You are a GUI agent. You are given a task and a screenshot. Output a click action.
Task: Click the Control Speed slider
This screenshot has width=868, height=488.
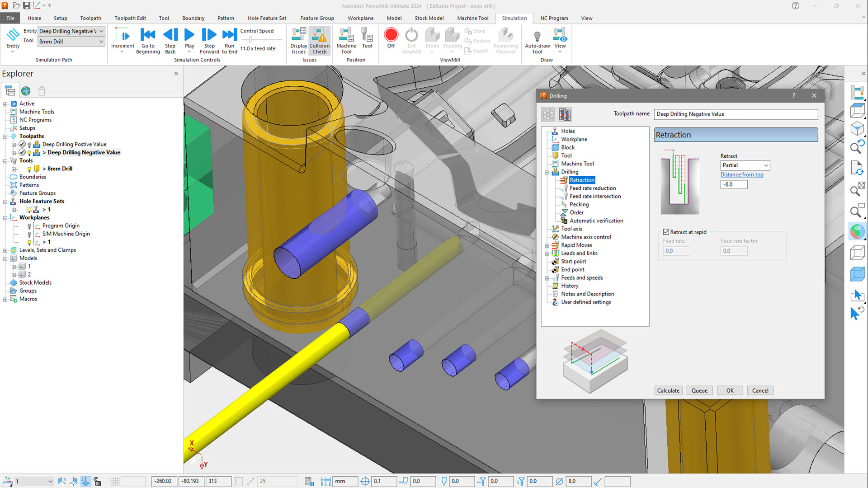click(x=251, y=40)
